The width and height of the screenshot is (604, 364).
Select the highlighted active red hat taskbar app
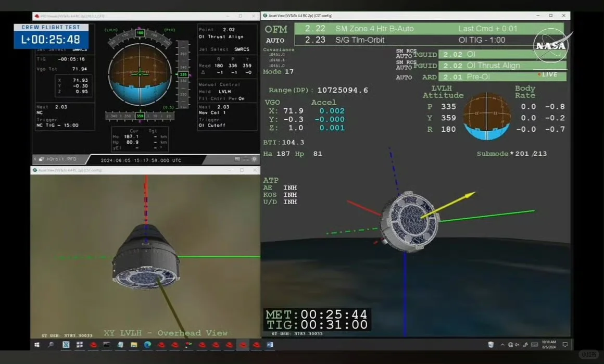coord(243,345)
